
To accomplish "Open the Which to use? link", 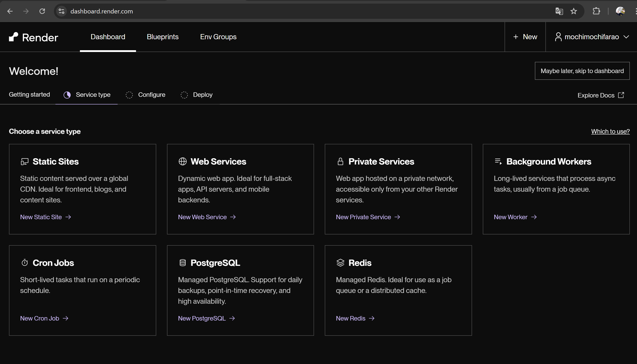I will click(x=610, y=131).
